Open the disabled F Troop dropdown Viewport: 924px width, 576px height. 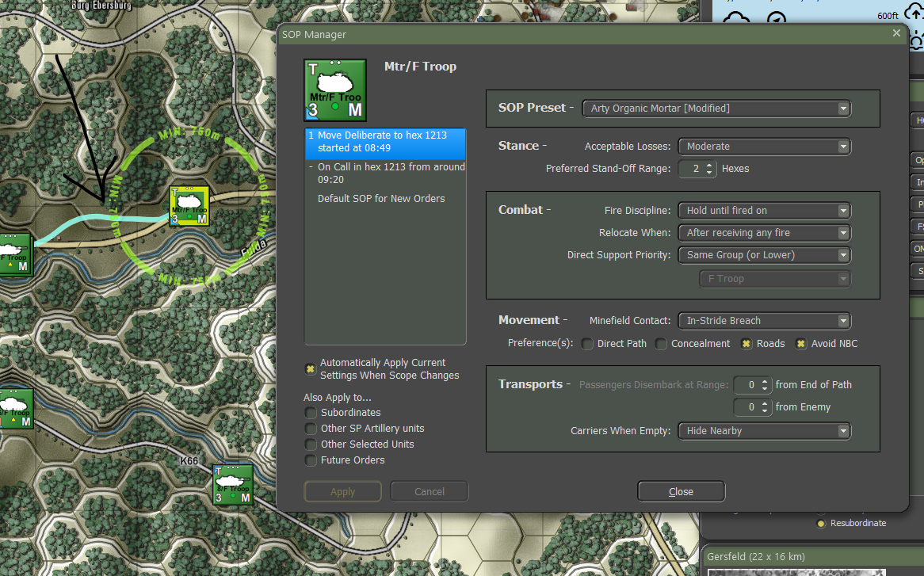(x=775, y=279)
